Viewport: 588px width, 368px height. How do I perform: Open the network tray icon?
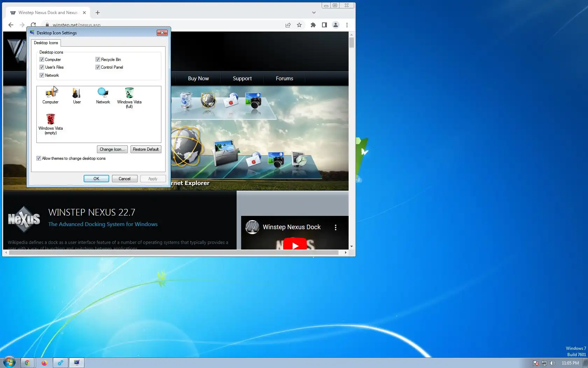(544, 363)
